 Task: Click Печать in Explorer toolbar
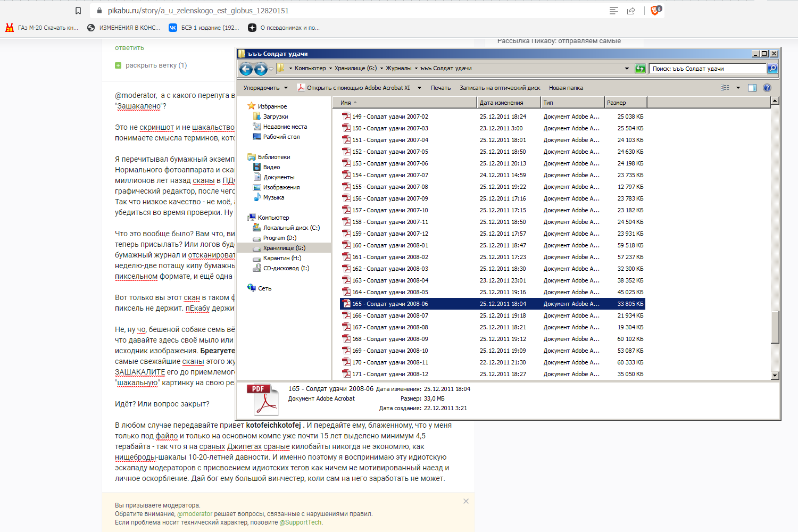(x=440, y=88)
